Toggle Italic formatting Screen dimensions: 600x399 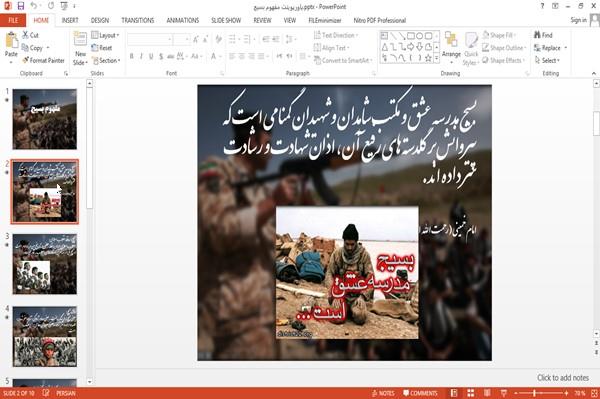pyautogui.click(x=141, y=57)
